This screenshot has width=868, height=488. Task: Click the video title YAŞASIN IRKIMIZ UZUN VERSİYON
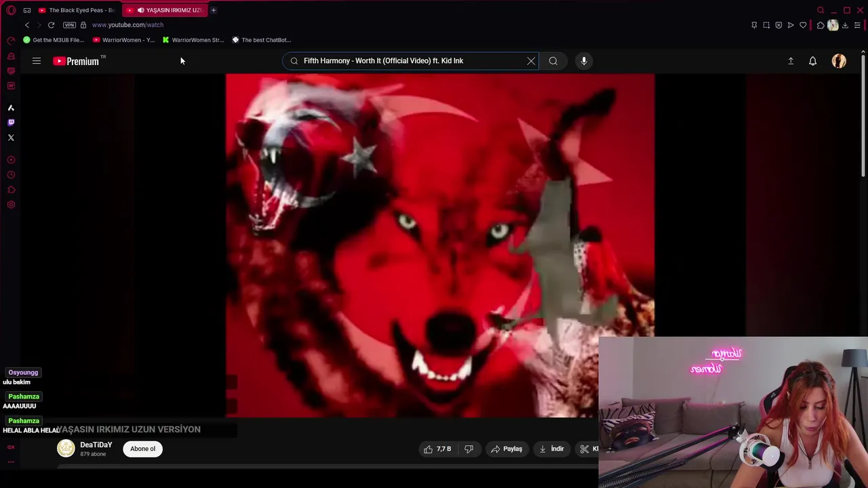(129, 429)
